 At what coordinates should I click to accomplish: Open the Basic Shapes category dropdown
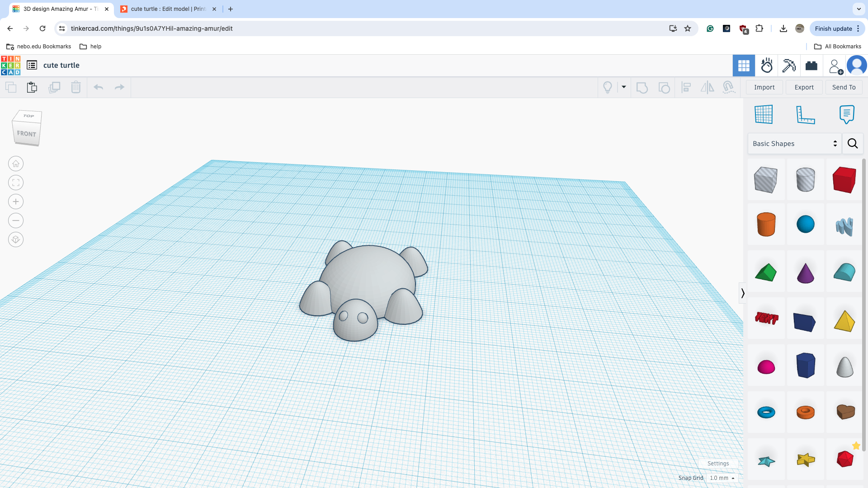coord(794,144)
